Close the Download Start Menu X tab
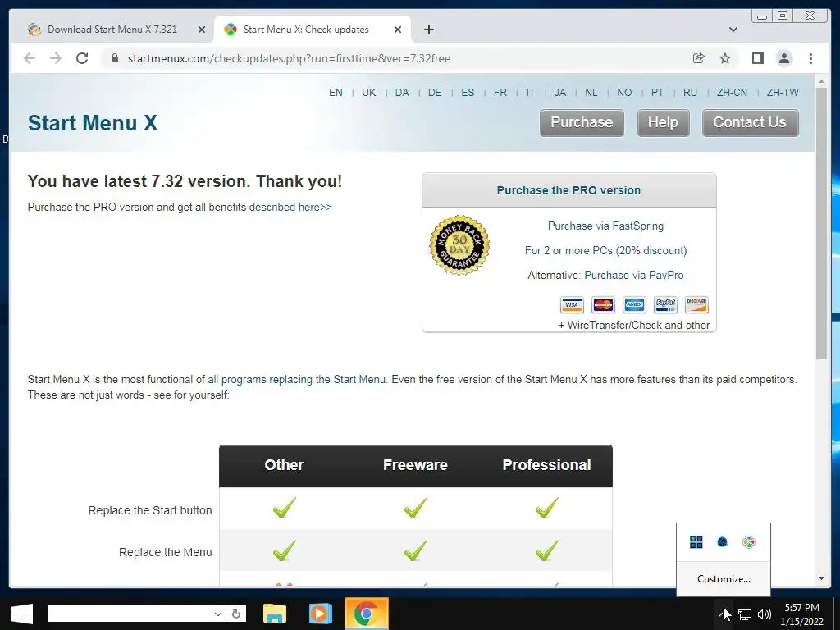Image resolution: width=840 pixels, height=630 pixels. click(x=202, y=30)
